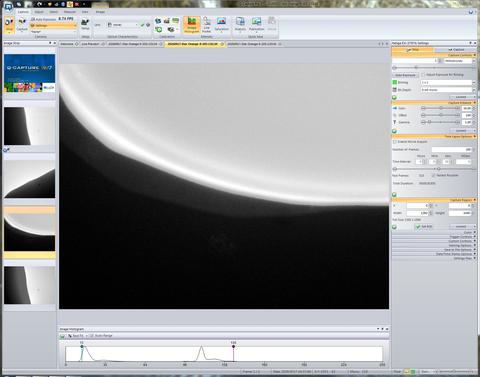Viewport: 480px width, 377px height.
Task: Click the Gamma icon in settings
Action: pyautogui.click(x=395, y=122)
